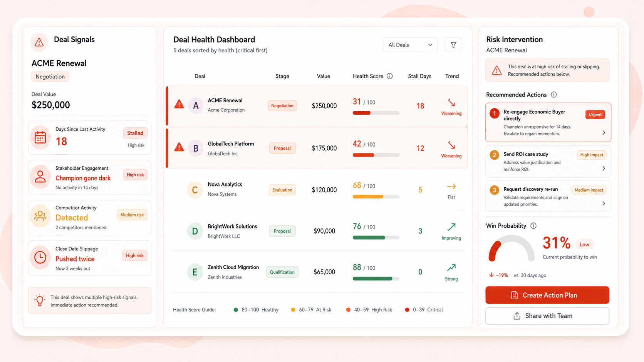644x362 pixels.
Task: Select the A avatar for ACME Renewal
Action: click(x=196, y=106)
